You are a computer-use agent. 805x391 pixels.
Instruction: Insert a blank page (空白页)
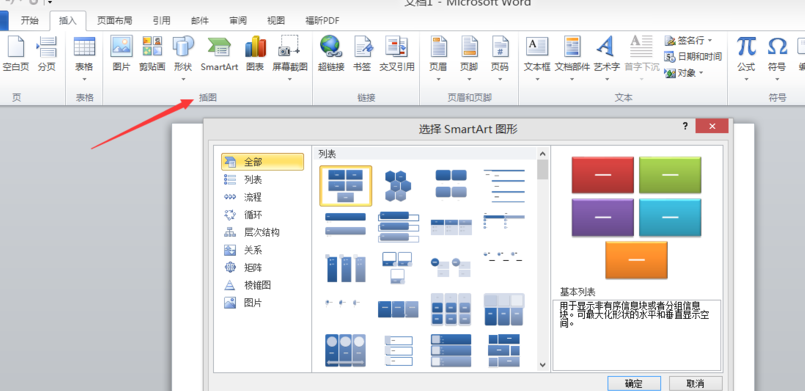pyautogui.click(x=15, y=54)
